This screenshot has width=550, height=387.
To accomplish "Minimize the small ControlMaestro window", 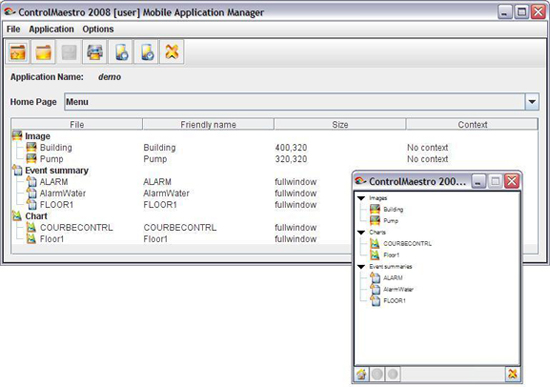I will (x=478, y=181).
